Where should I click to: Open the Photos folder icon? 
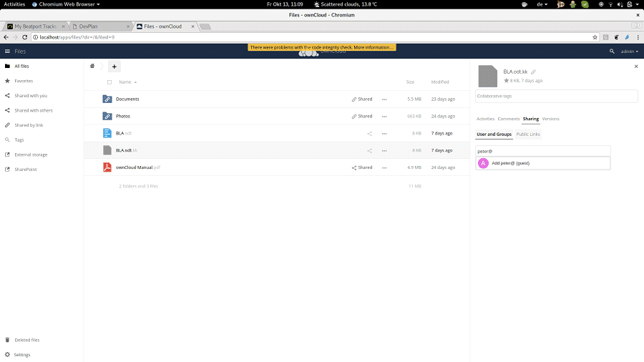click(107, 116)
